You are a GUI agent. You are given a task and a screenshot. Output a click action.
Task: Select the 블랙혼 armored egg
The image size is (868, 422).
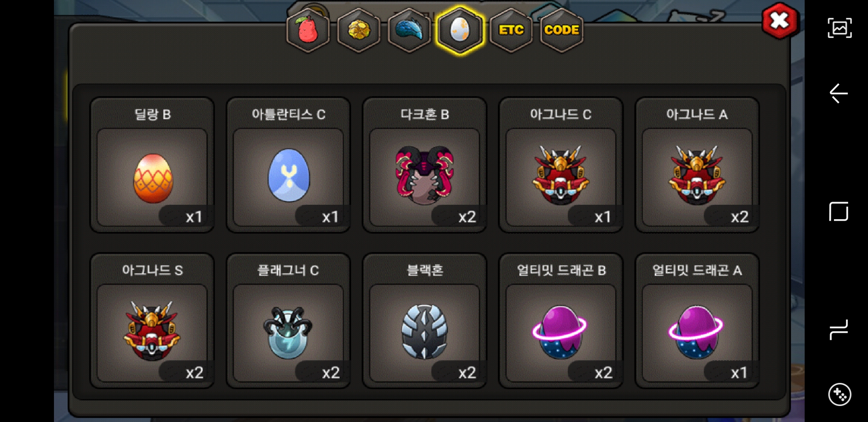425,321
